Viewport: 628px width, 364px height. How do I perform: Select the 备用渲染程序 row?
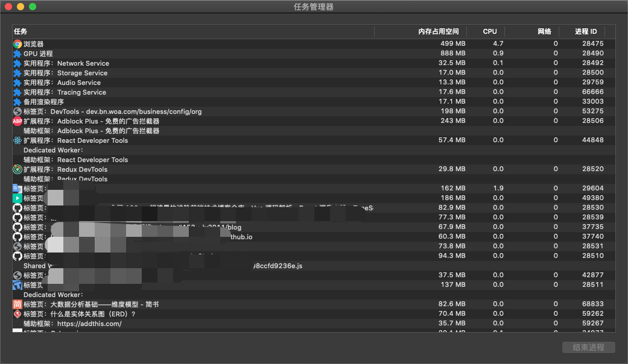[121, 101]
